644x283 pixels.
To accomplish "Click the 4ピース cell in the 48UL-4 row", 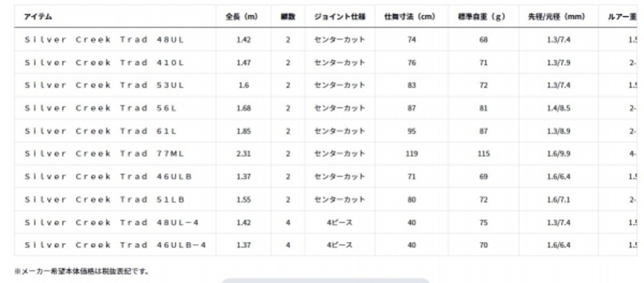I will (340, 222).
